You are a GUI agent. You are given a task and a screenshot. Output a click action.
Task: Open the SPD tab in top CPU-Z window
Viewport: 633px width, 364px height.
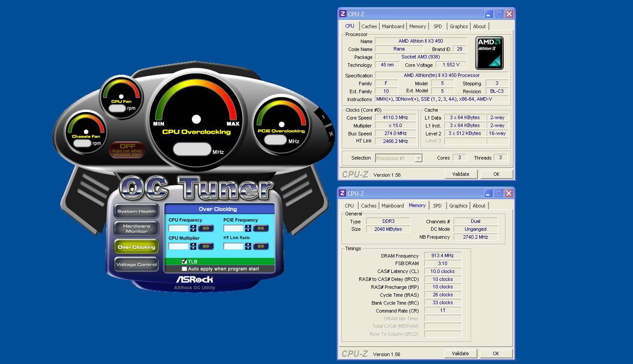(438, 26)
